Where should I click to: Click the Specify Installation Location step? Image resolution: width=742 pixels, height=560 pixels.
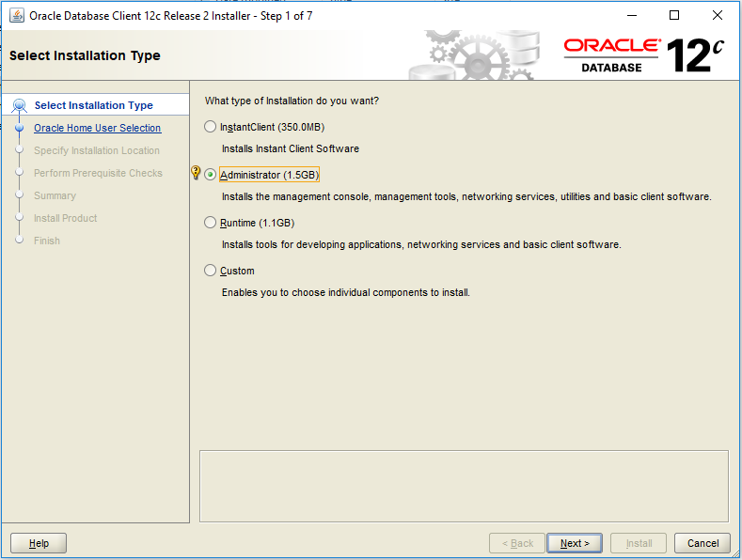97,150
